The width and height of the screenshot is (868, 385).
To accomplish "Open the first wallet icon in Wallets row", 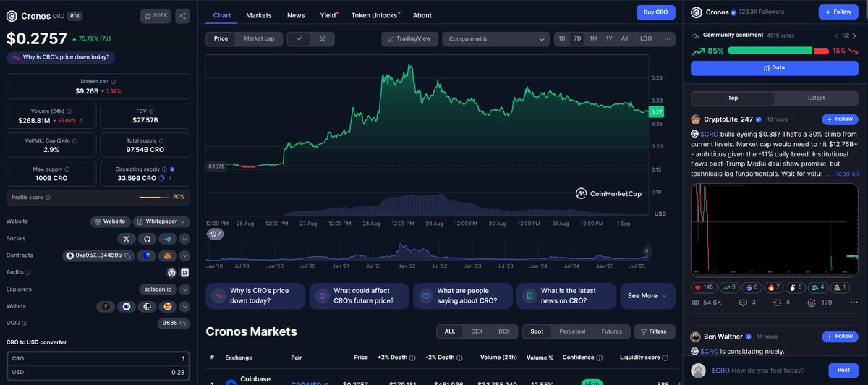I will point(106,306).
